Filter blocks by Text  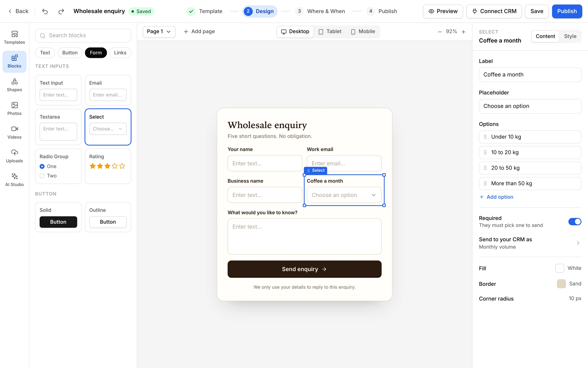click(45, 53)
